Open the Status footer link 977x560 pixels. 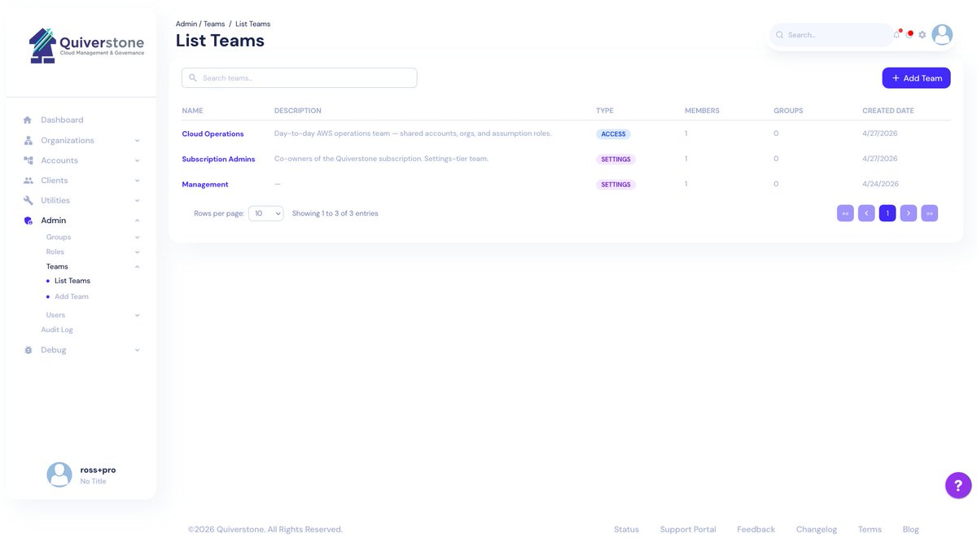(x=626, y=529)
